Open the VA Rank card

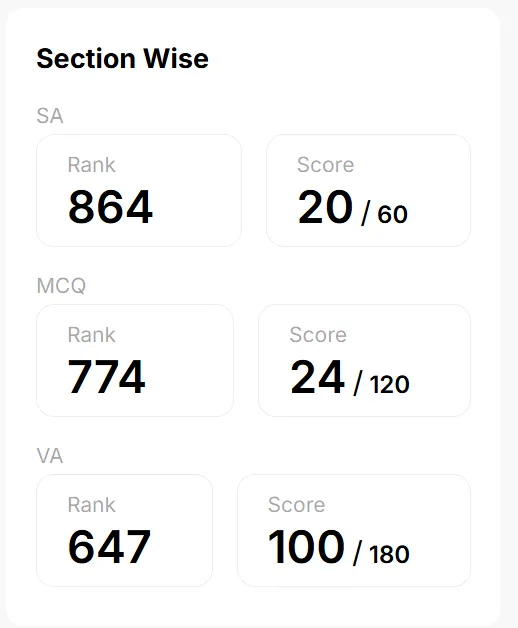(125, 531)
